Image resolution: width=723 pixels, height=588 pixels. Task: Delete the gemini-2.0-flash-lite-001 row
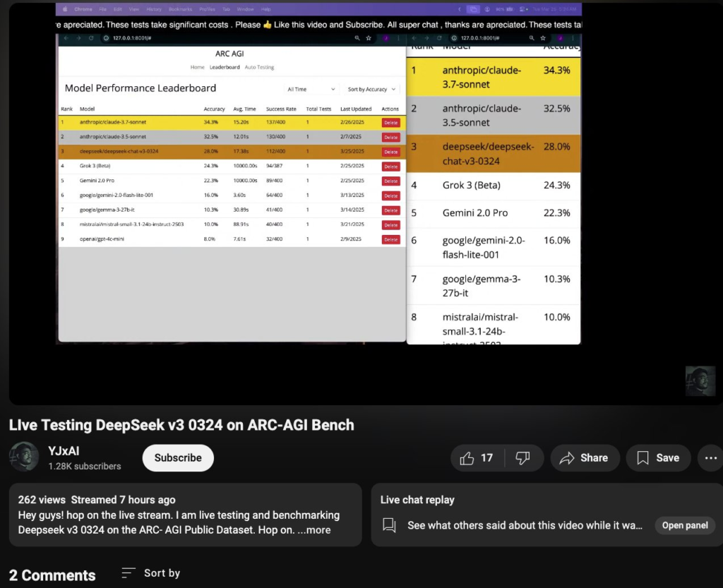[390, 196]
